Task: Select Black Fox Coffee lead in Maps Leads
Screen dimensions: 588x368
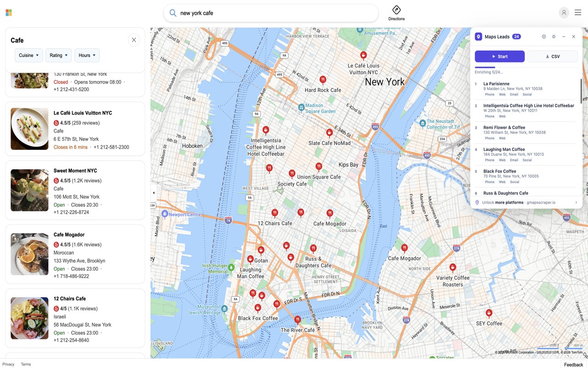Action: coord(525,177)
